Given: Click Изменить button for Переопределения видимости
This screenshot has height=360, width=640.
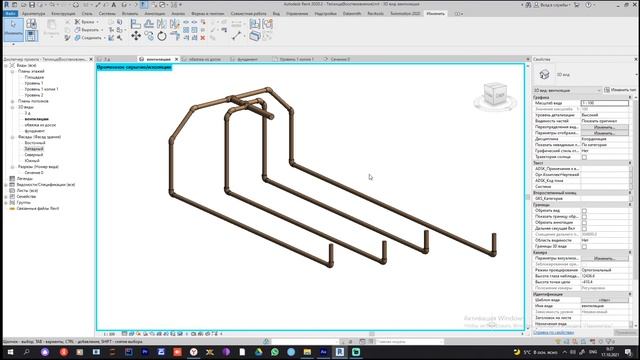Looking at the screenshot, I should click(x=604, y=127).
